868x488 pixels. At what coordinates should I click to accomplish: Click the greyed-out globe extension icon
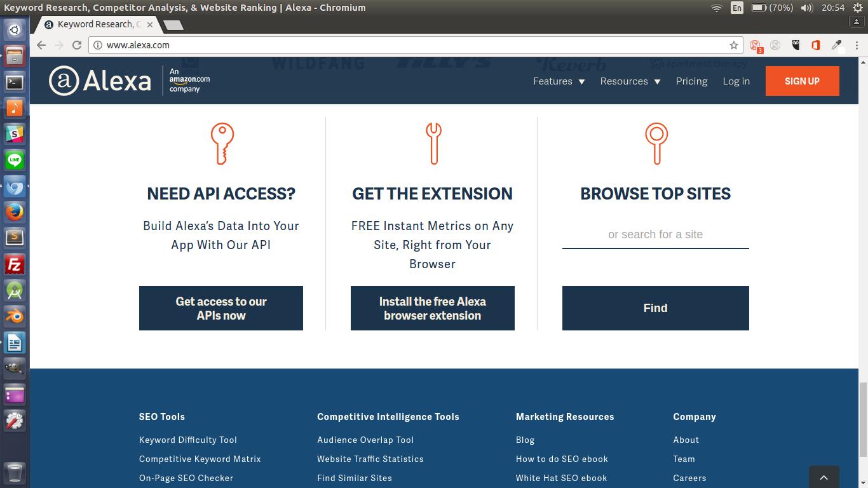(x=775, y=45)
